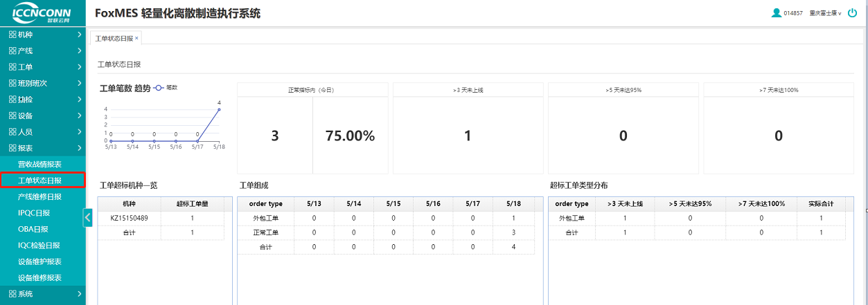Click the grid icon beside 报表
The image size is (868, 305).
coord(12,148)
